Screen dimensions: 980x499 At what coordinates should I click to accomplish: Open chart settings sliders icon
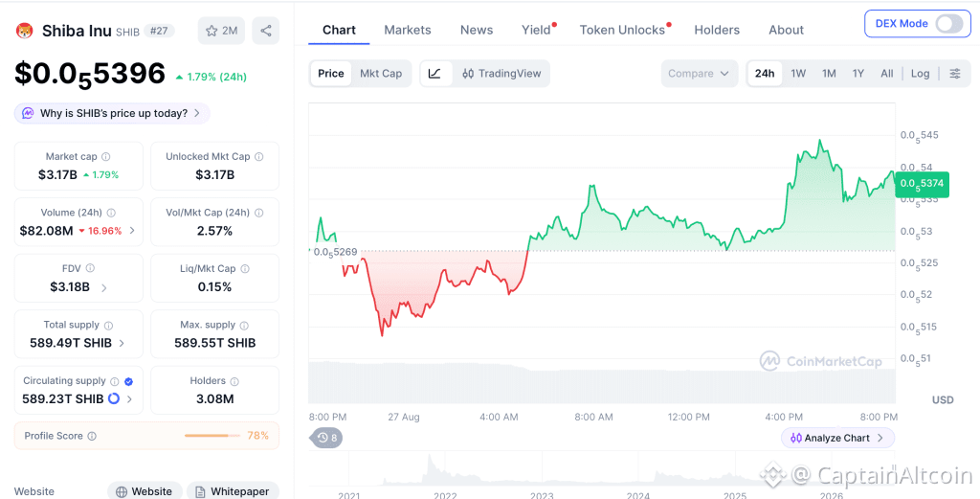[x=955, y=74]
